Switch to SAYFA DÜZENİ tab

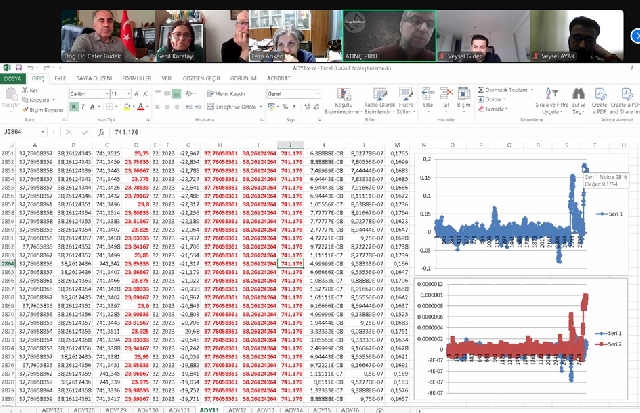[x=94, y=78]
